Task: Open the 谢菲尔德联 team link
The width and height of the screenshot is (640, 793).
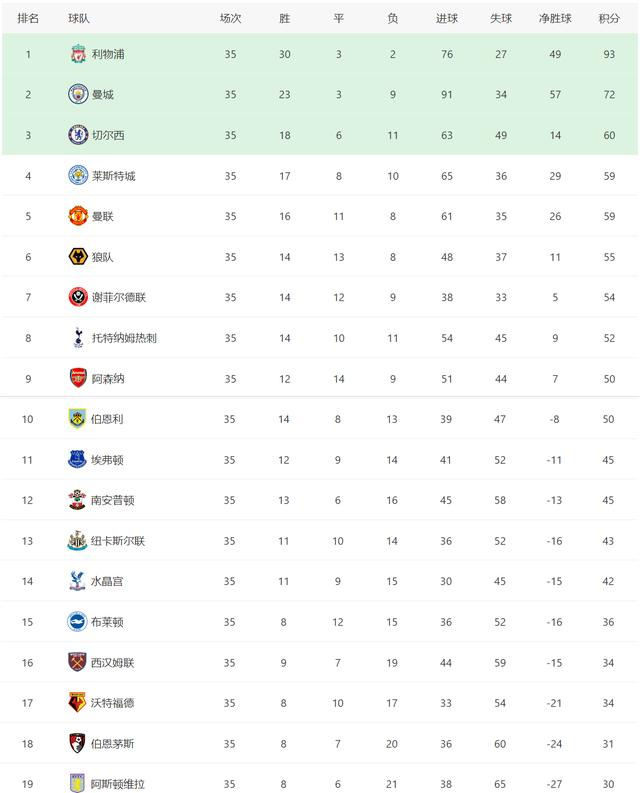Action: (x=119, y=298)
